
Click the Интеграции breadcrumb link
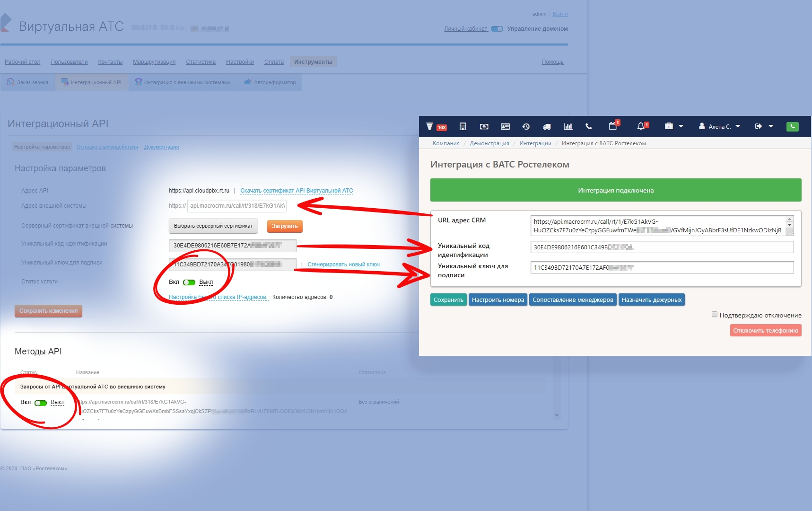point(535,143)
